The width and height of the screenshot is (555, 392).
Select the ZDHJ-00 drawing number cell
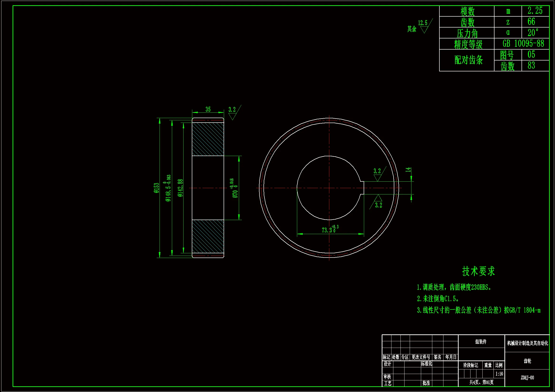coord(527,378)
